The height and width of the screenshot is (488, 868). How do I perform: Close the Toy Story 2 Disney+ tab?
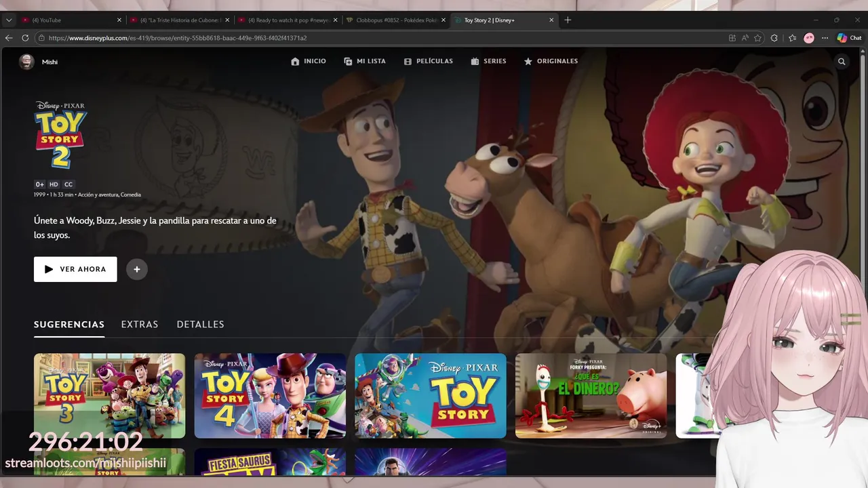[x=551, y=20]
